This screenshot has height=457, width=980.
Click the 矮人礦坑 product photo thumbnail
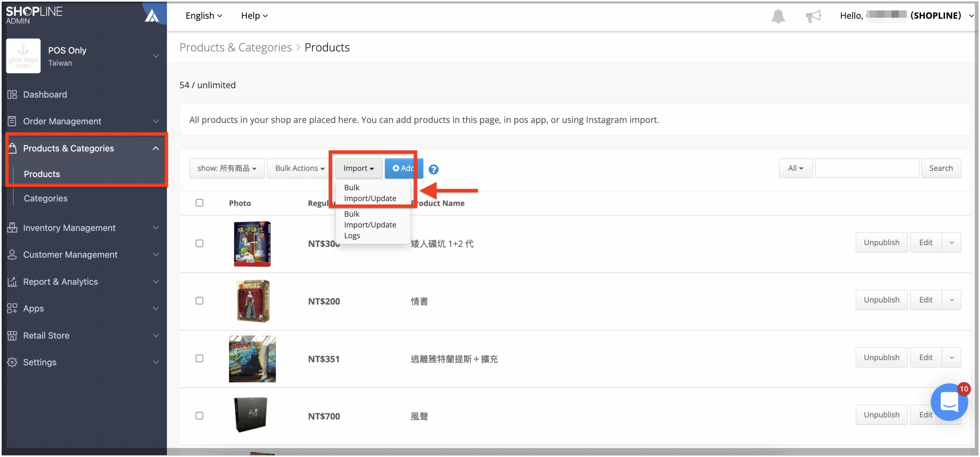point(252,244)
